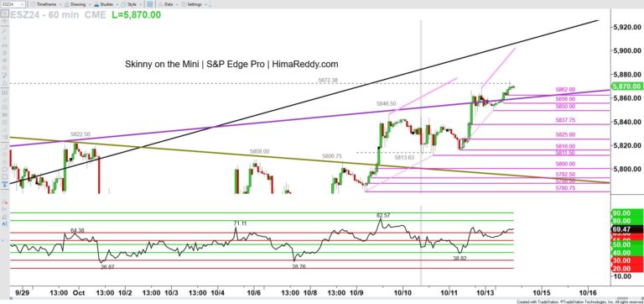This screenshot has height=304, width=644.
Task: Click the A| tool in left toolbar
Action: click(4, 223)
